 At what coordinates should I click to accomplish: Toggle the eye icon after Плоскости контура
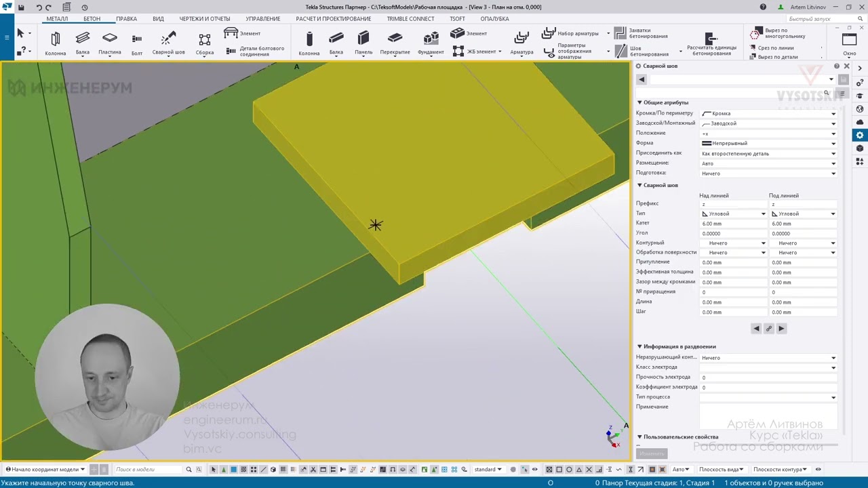pyautogui.click(x=818, y=469)
